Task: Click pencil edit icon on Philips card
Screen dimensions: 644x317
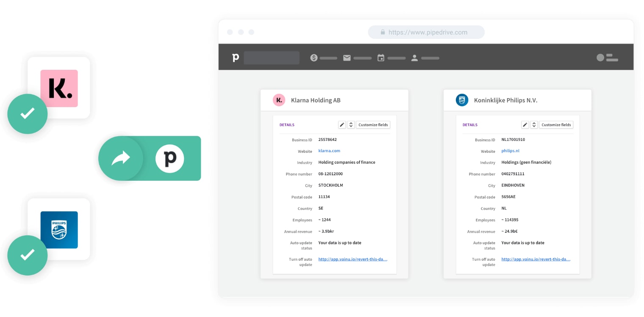Action: [525, 125]
